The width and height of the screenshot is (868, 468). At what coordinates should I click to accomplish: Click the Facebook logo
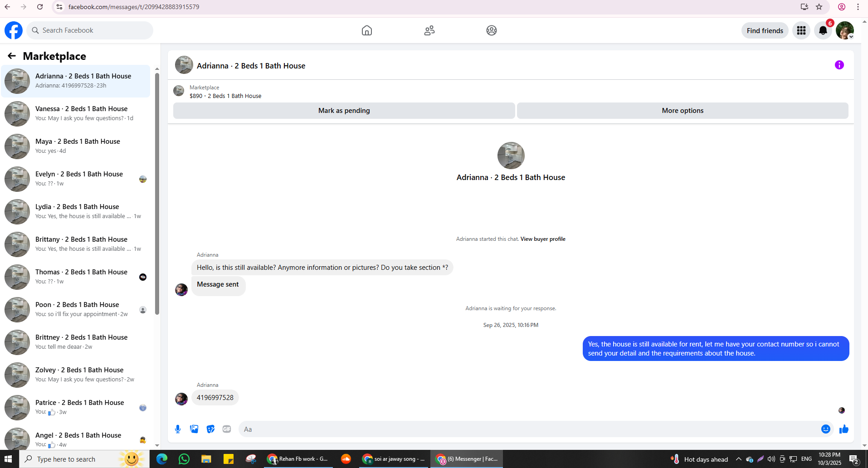14,30
